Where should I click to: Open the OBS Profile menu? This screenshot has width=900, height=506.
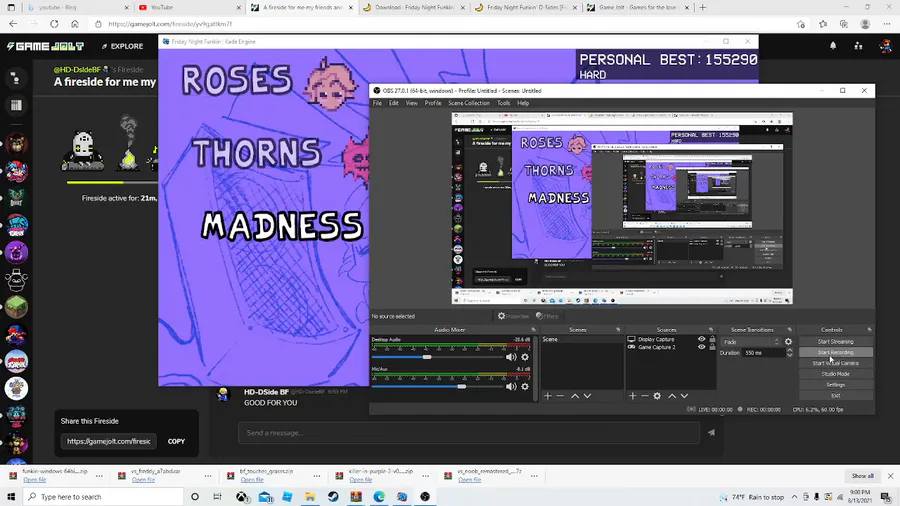tap(433, 103)
